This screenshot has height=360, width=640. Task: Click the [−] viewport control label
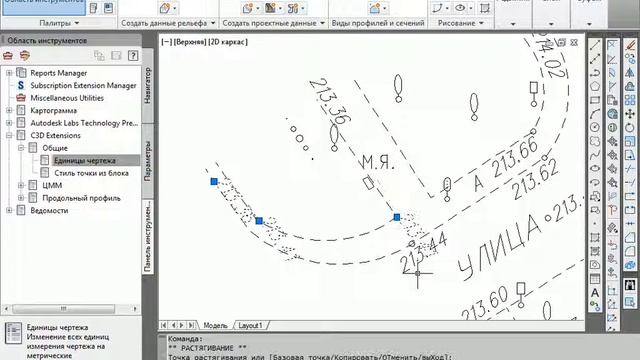click(167, 42)
